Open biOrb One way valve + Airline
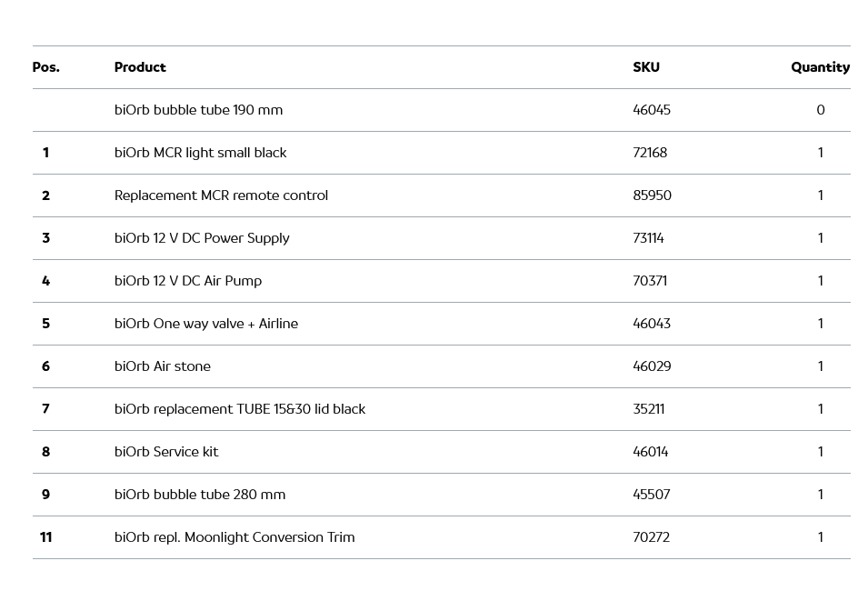Image resolution: width=868 pixels, height=601 pixels. [x=206, y=324]
